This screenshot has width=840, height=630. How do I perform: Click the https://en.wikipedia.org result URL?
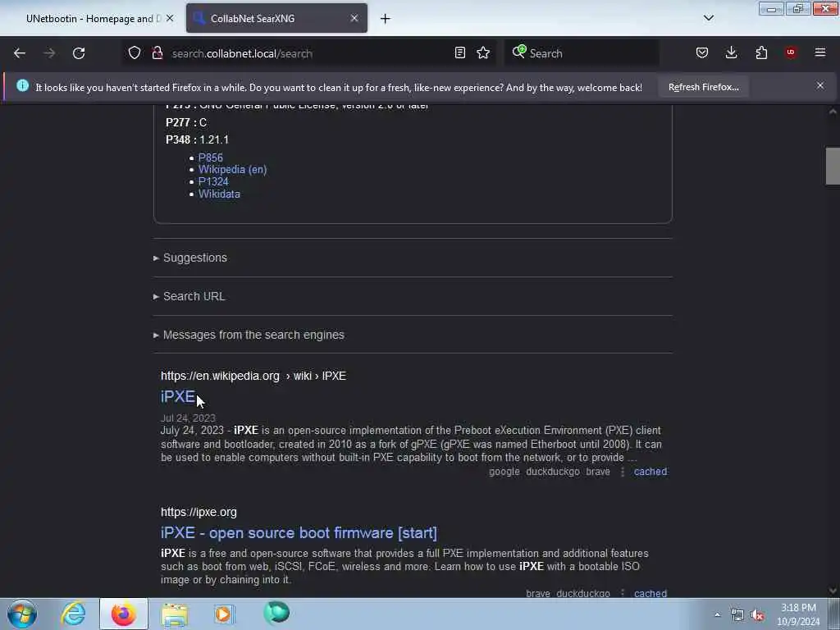coord(253,376)
